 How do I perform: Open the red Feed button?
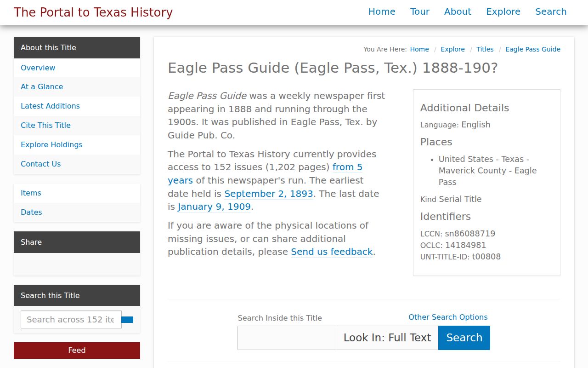[x=77, y=351]
